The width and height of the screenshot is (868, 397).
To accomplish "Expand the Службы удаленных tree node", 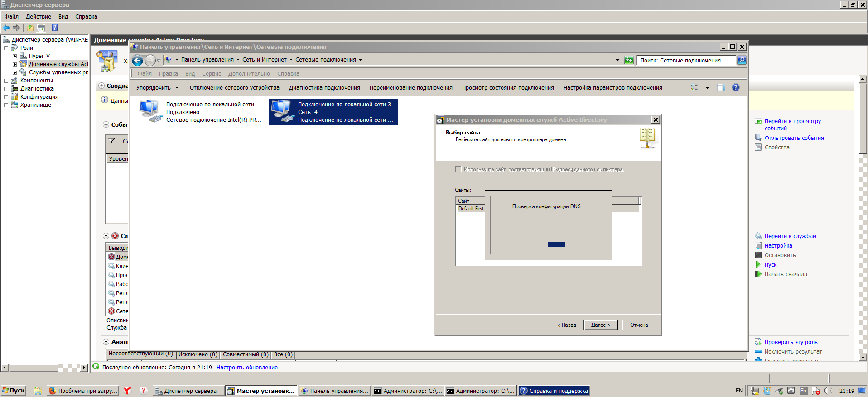I will tap(14, 72).
